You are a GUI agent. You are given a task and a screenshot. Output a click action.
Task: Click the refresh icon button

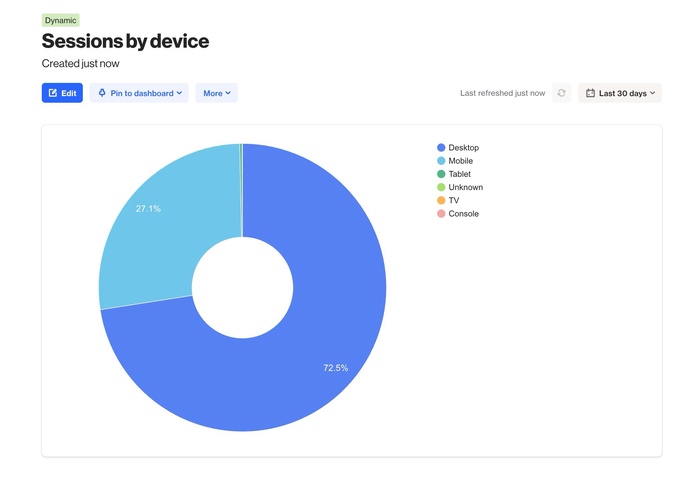click(x=561, y=93)
